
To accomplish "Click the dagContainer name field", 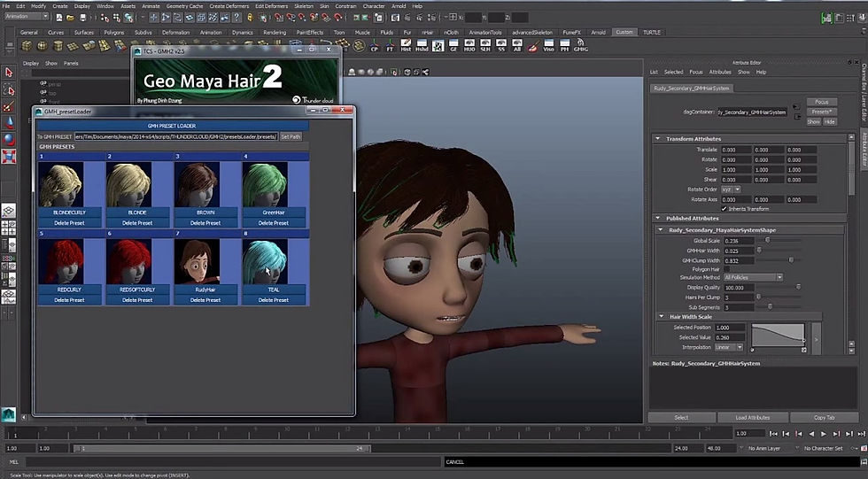I will click(752, 112).
